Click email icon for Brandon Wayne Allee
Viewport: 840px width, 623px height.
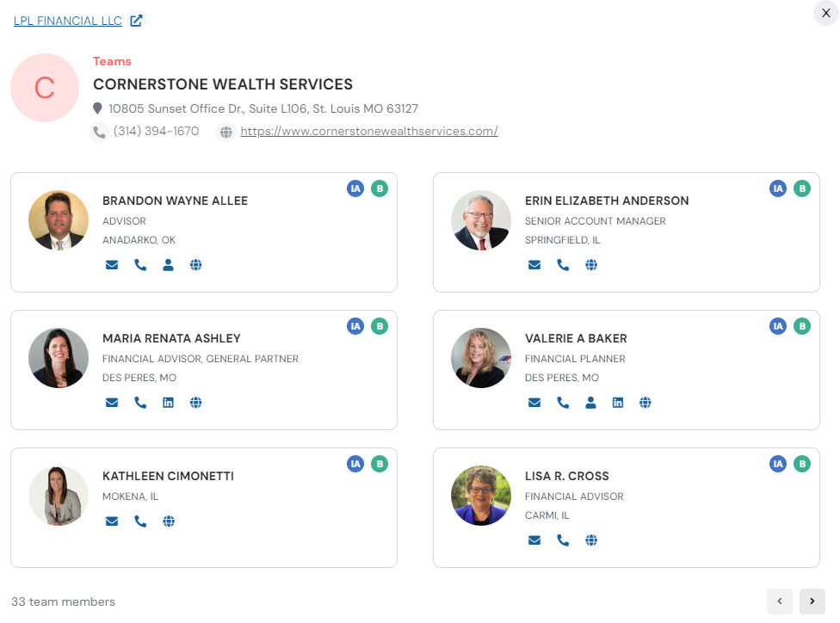(112, 265)
